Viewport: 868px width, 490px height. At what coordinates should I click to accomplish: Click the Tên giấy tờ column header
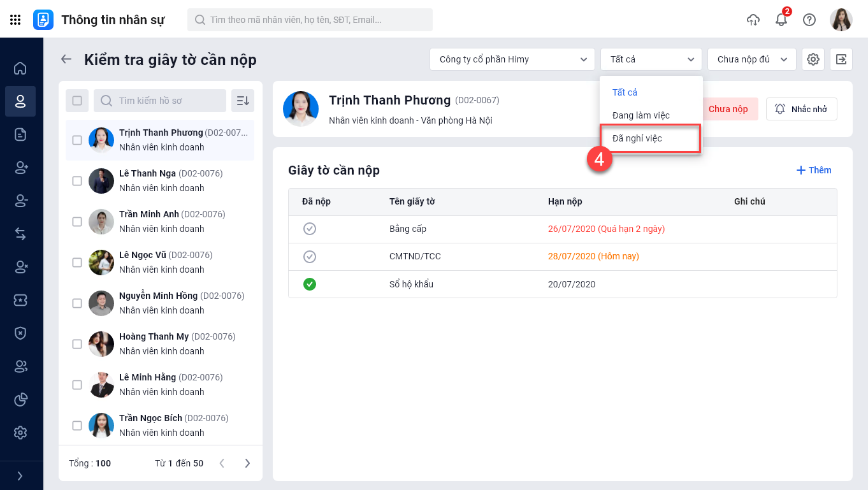[412, 201]
